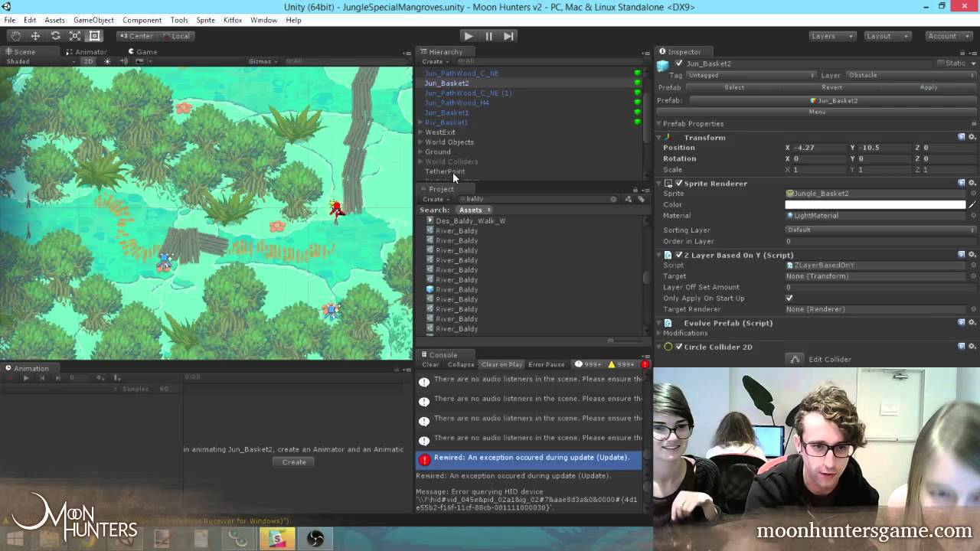
Task: Select the Assets search scope button
Action: [473, 210]
